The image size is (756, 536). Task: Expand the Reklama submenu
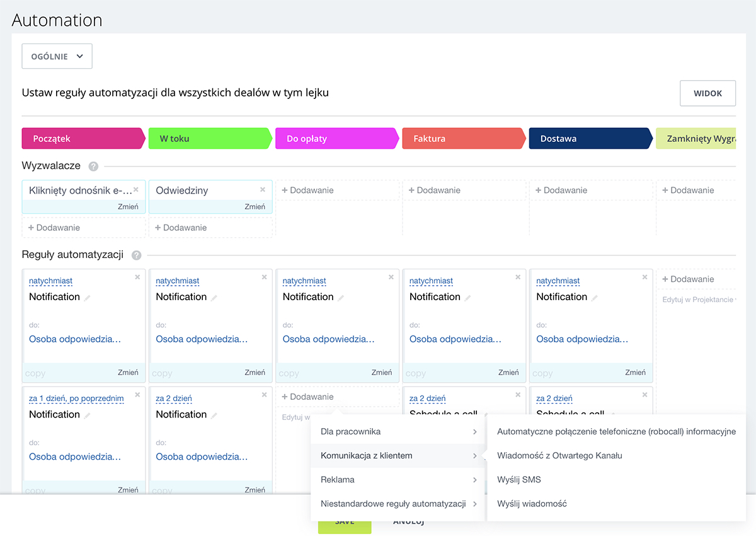coord(398,480)
